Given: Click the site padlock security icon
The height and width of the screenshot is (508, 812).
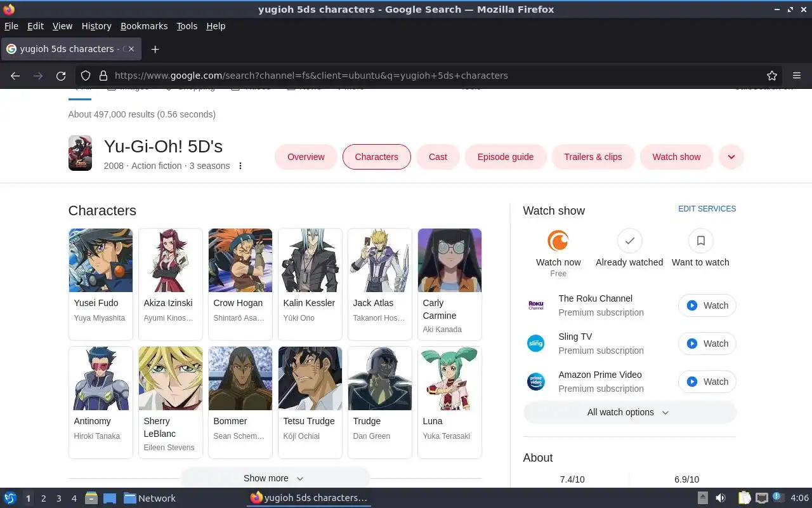Looking at the screenshot, I should pos(103,76).
